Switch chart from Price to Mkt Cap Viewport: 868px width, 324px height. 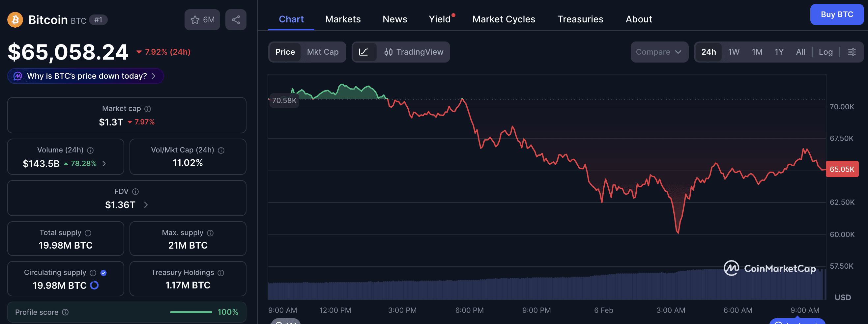coord(323,52)
